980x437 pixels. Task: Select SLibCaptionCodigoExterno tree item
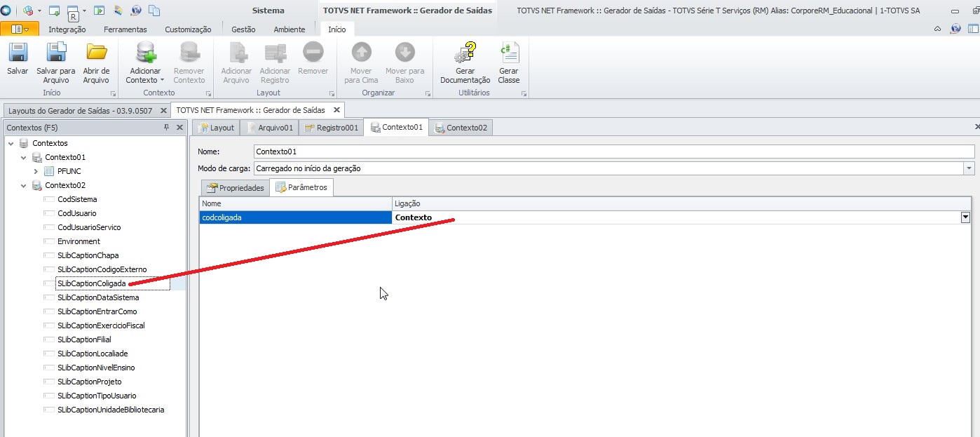pyautogui.click(x=102, y=269)
